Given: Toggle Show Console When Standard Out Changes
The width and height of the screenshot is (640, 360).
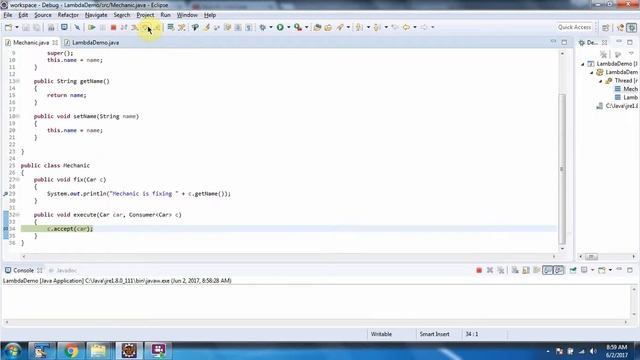Looking at the screenshot, I should pos(547,270).
